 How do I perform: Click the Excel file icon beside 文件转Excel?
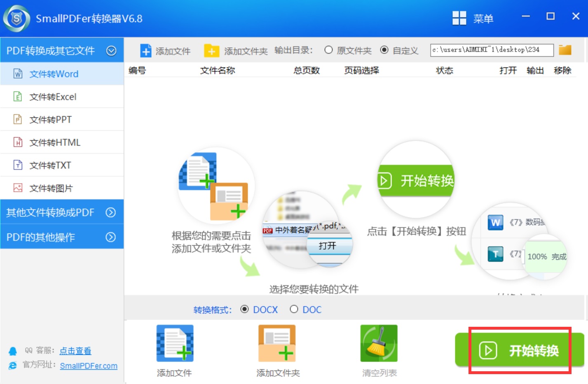tap(18, 97)
